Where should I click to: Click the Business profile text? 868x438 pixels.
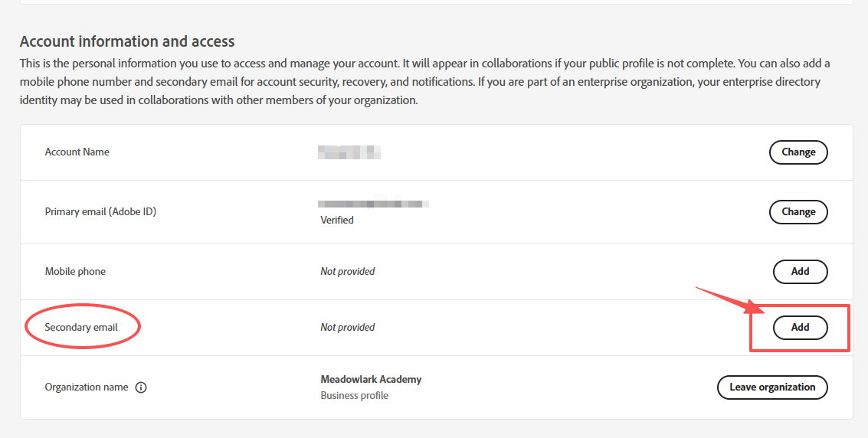354,396
